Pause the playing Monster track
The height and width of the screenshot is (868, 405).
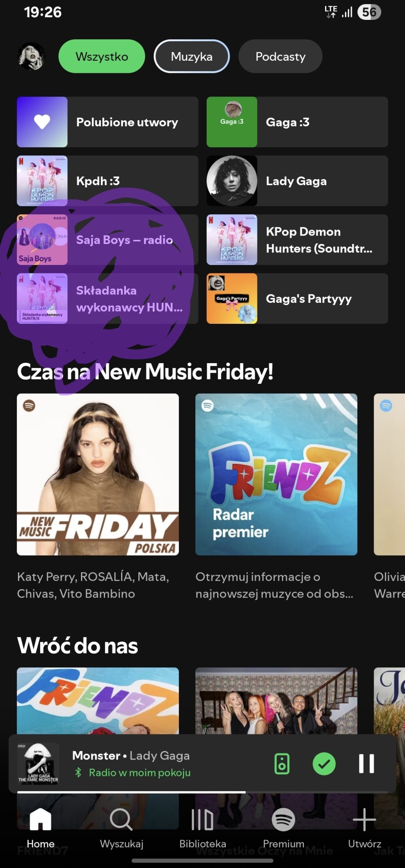(366, 764)
